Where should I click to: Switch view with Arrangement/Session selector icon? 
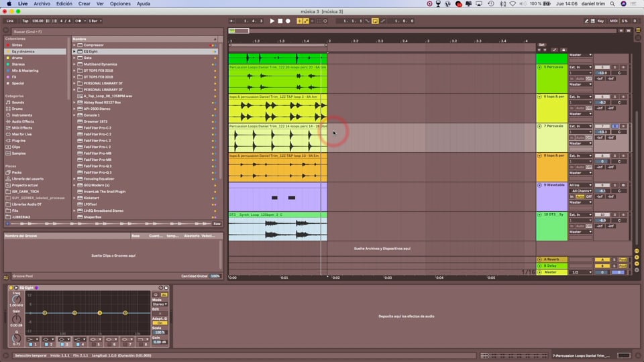pyautogui.click(x=638, y=30)
